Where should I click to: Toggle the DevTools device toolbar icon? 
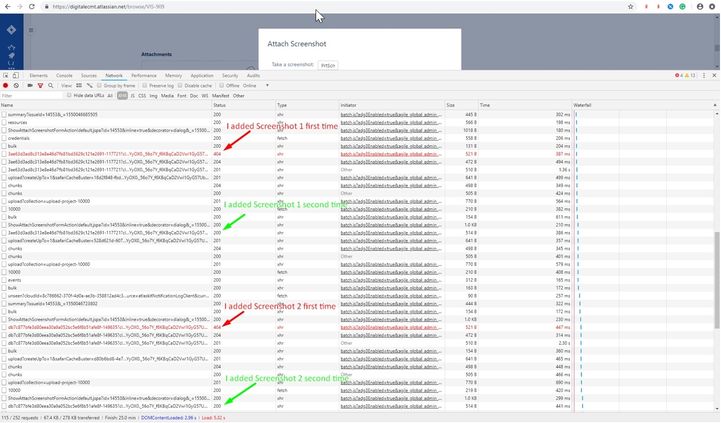tap(16, 75)
